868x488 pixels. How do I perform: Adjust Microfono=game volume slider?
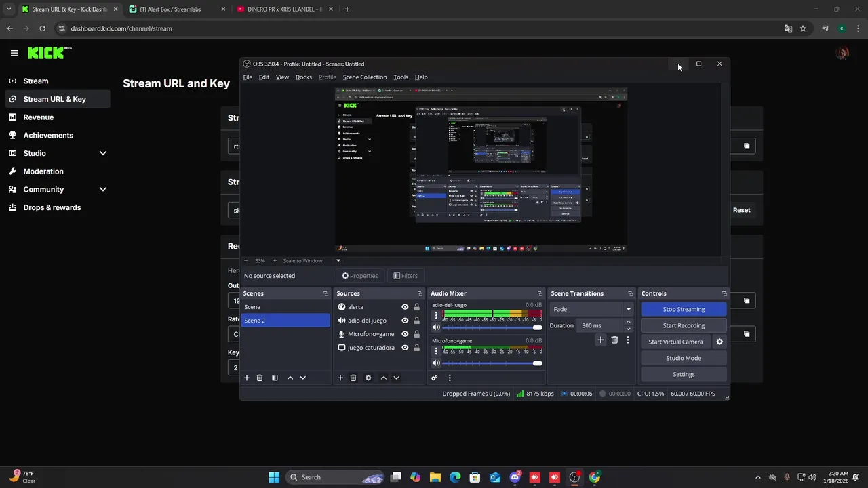(x=492, y=363)
